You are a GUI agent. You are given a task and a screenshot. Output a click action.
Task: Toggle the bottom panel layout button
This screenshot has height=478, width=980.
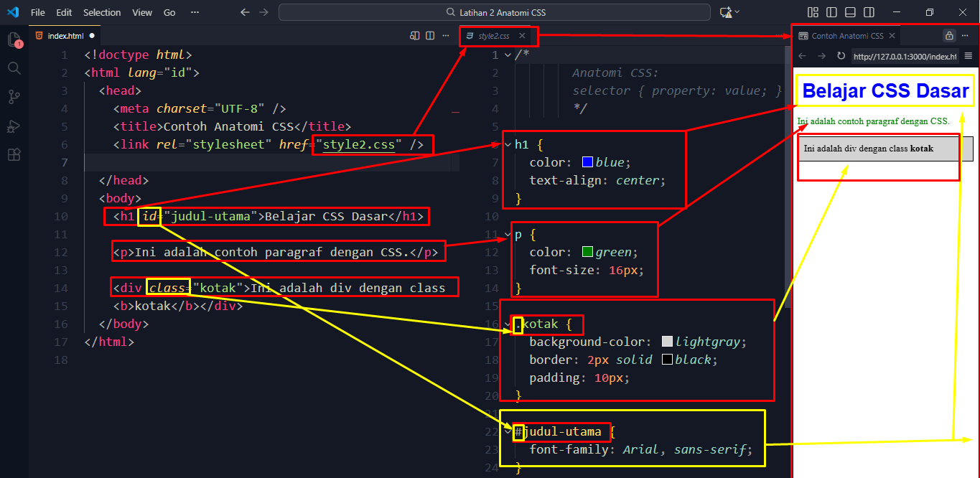click(x=850, y=12)
